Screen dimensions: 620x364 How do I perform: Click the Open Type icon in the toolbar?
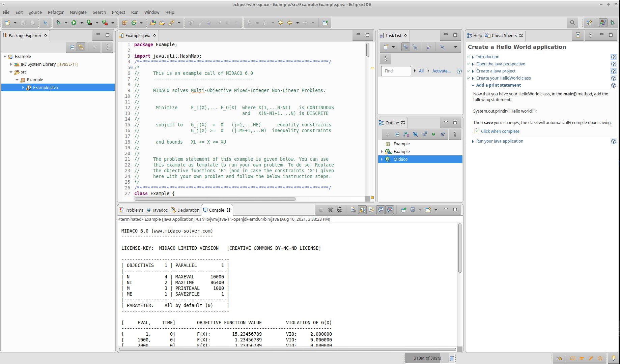153,23
